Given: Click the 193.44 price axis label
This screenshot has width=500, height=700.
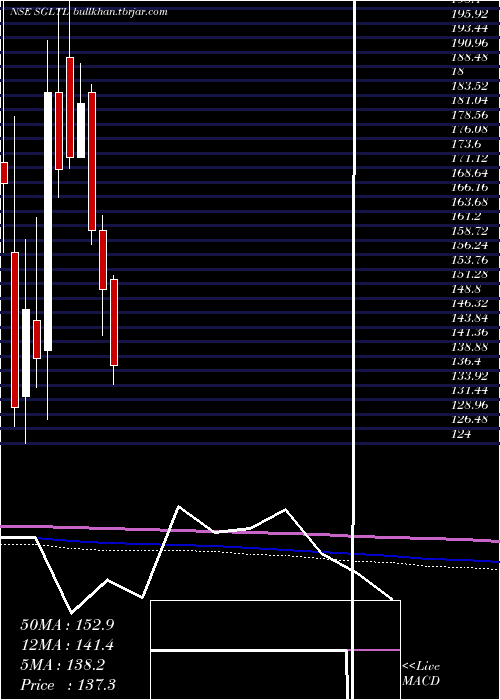Looking at the screenshot, I should pos(469,28).
